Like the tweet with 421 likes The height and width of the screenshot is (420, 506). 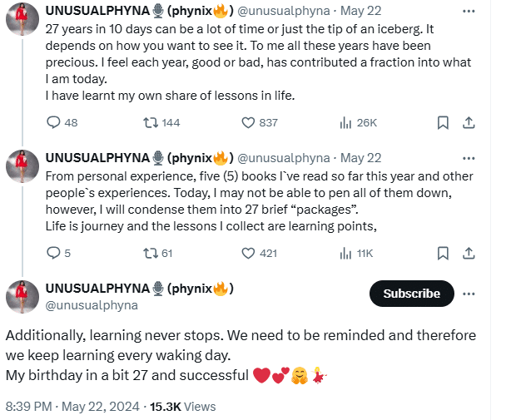coord(247,253)
